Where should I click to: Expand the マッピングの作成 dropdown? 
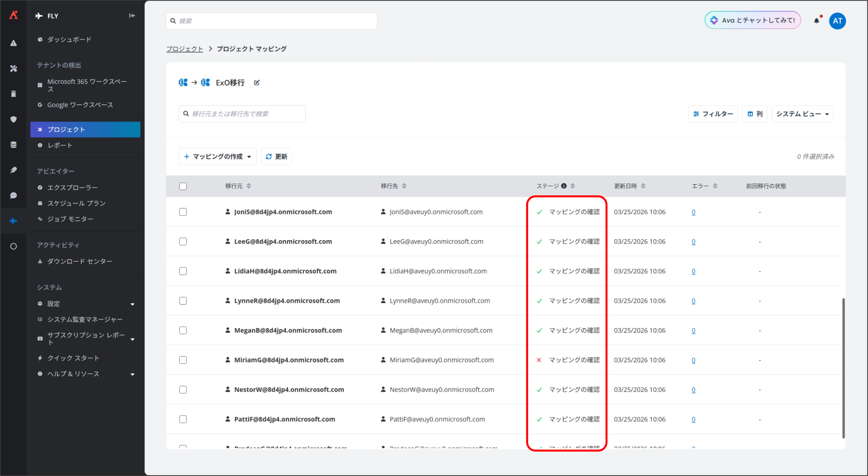click(x=217, y=157)
